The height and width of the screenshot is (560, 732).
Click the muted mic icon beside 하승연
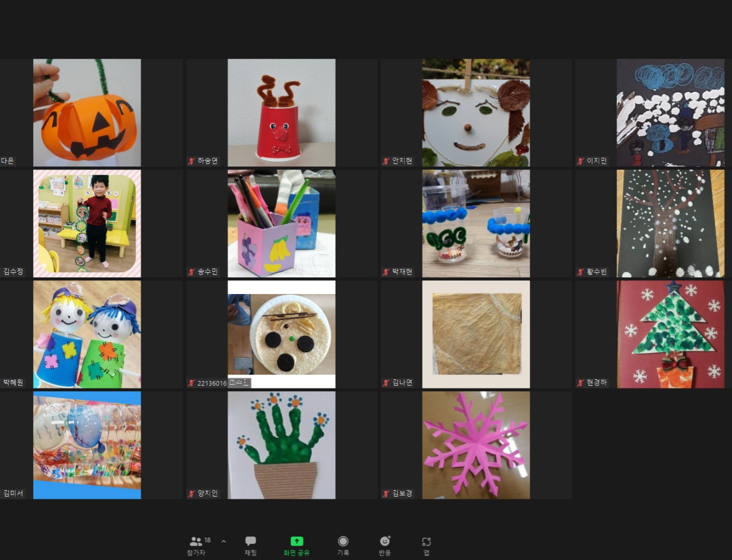click(x=192, y=161)
